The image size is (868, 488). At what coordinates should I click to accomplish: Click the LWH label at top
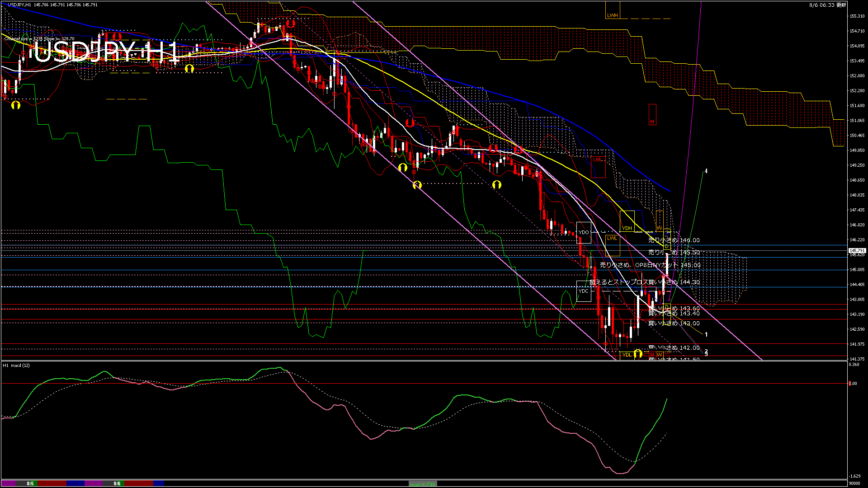pyautogui.click(x=612, y=15)
